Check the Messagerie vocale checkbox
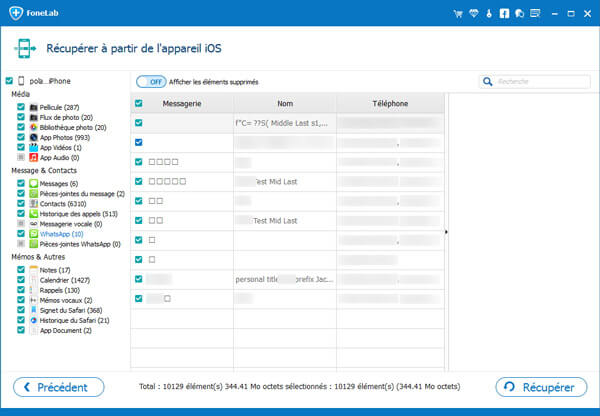This screenshot has width=600, height=416. (21, 224)
